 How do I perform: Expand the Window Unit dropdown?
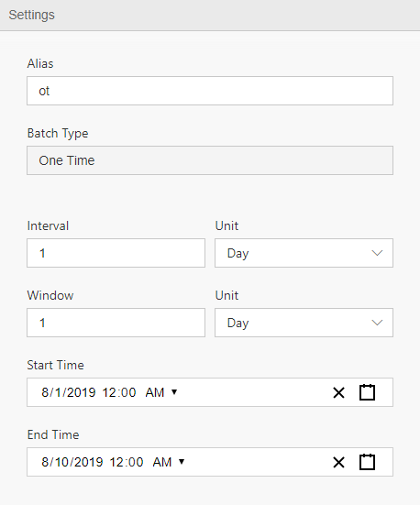pos(304,323)
